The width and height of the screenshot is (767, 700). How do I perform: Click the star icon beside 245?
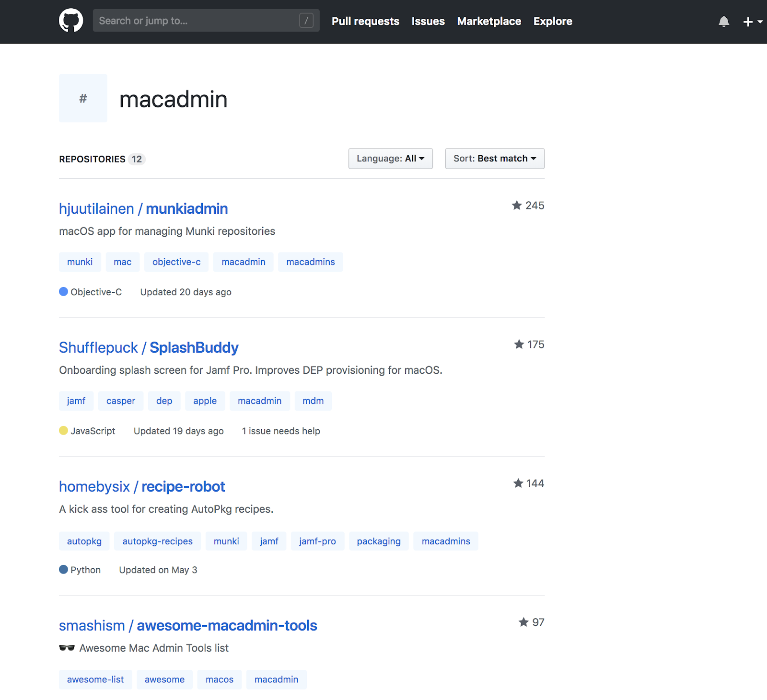[x=517, y=206]
